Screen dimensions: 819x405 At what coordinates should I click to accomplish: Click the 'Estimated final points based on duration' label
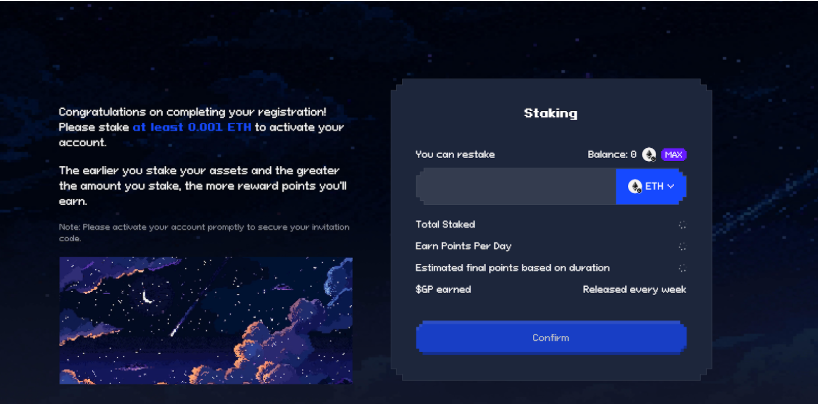tap(512, 268)
